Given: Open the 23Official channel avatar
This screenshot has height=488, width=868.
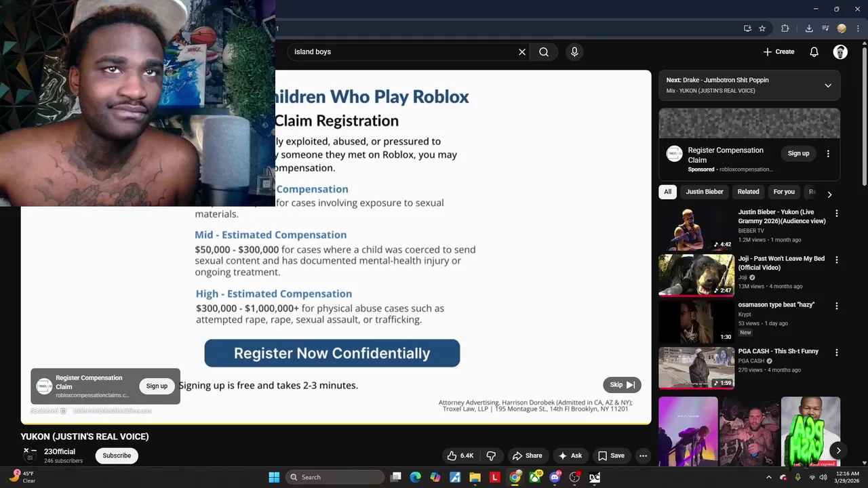Looking at the screenshot, I should [x=30, y=455].
